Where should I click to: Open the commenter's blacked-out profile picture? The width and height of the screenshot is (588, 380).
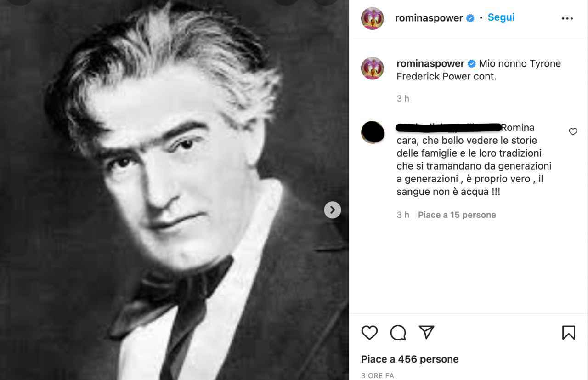[x=373, y=132]
